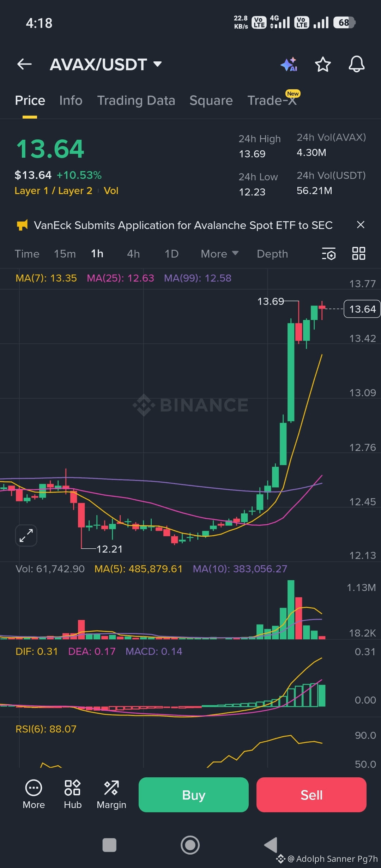381x868 pixels.
Task: Switch to the Price tab
Action: pos(30,101)
